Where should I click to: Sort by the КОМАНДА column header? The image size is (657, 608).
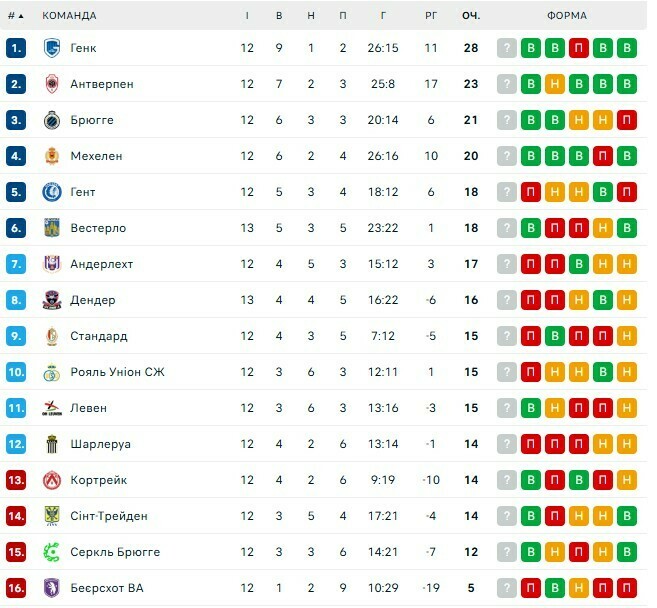pyautogui.click(x=70, y=16)
